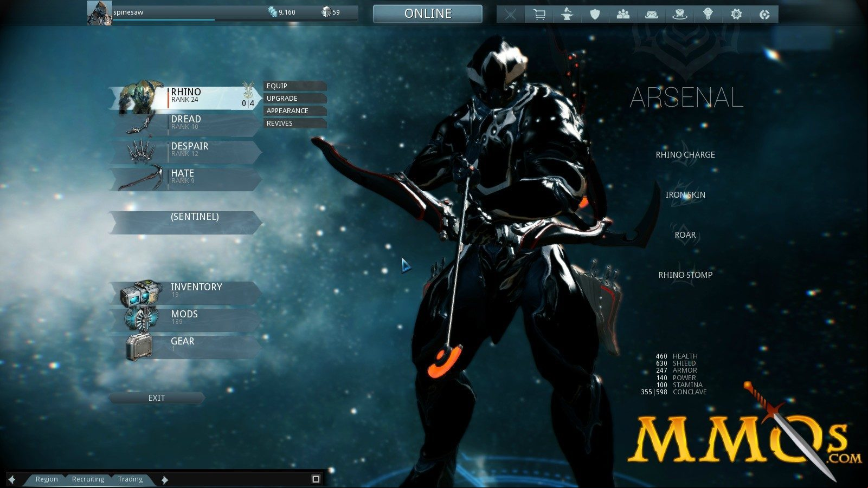Image resolution: width=868 pixels, height=488 pixels.
Task: Click the STAMINA stat value 100
Action: (661, 385)
